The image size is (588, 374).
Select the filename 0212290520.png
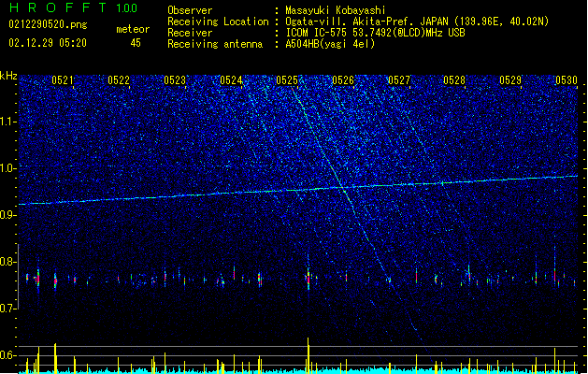point(48,24)
